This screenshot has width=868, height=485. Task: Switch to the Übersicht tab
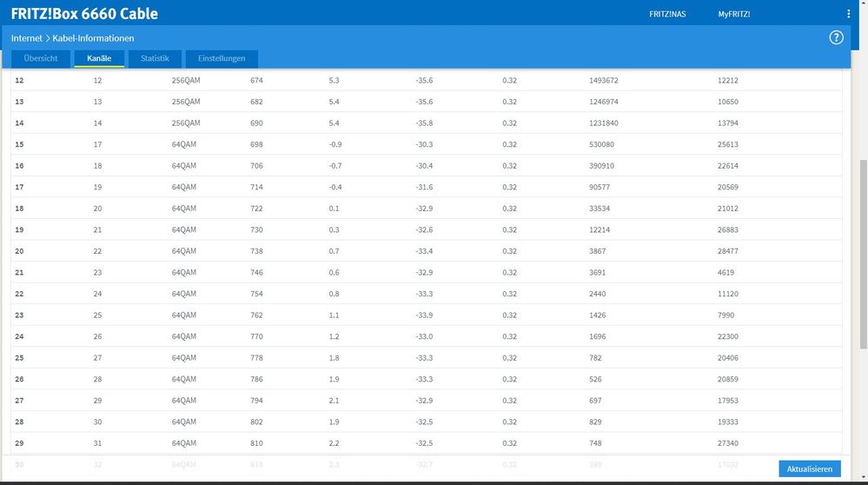point(41,58)
